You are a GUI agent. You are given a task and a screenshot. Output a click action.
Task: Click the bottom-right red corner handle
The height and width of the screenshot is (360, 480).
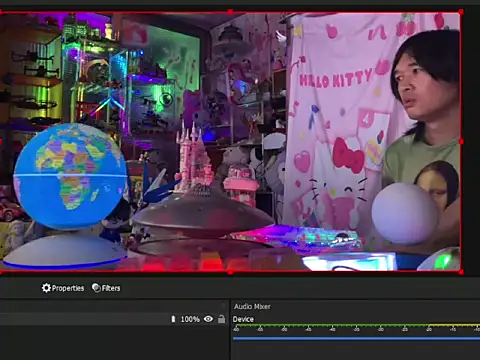461,272
